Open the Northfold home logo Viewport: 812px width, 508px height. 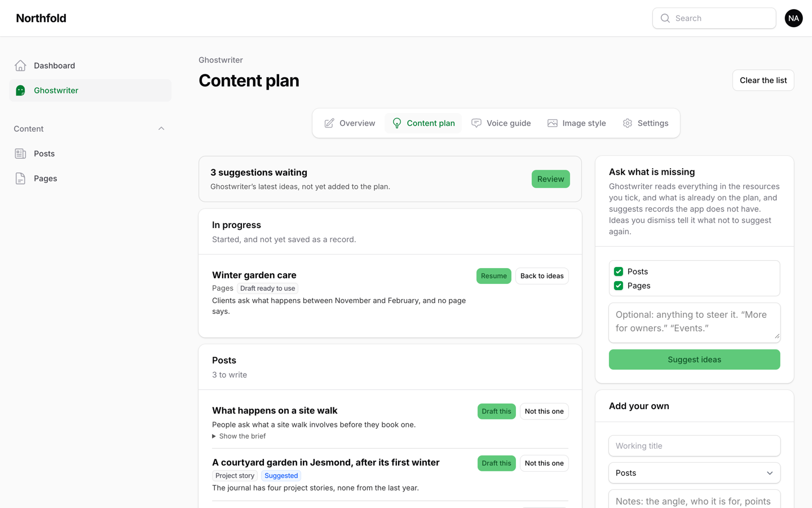tap(41, 18)
